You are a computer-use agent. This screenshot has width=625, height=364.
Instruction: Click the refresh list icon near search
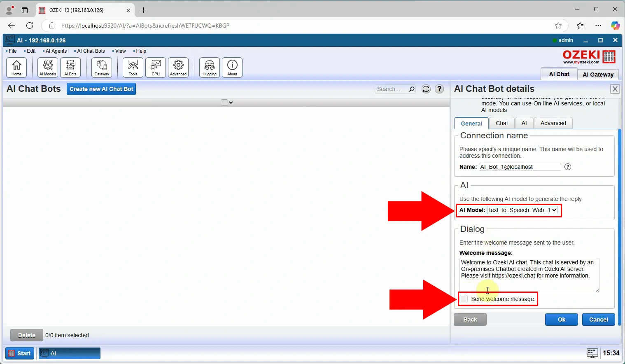coord(426,89)
